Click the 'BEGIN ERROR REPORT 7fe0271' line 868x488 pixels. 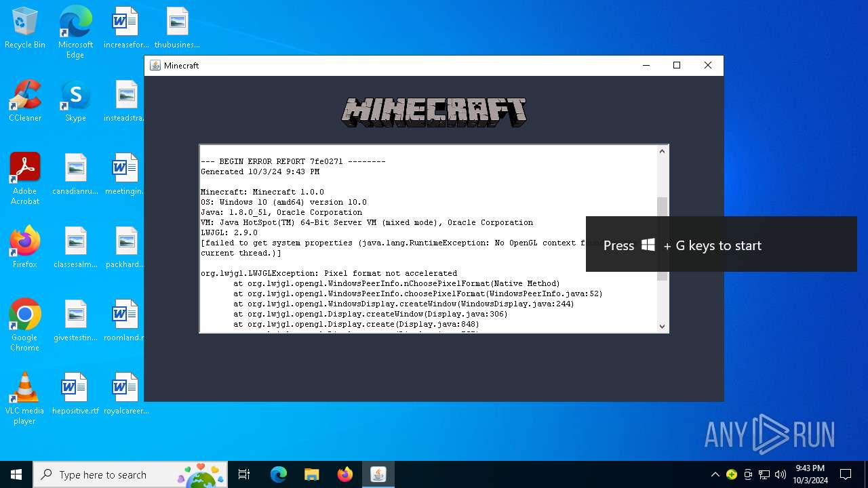(293, 161)
